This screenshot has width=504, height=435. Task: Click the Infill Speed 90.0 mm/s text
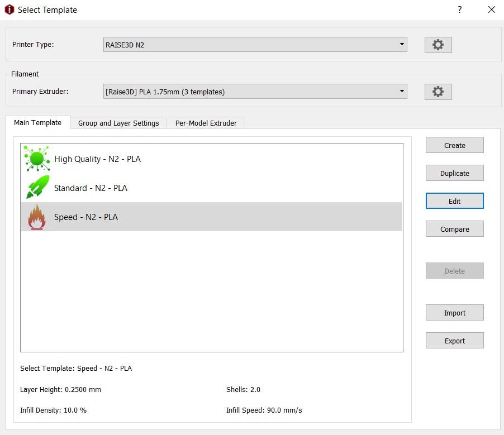(264, 410)
